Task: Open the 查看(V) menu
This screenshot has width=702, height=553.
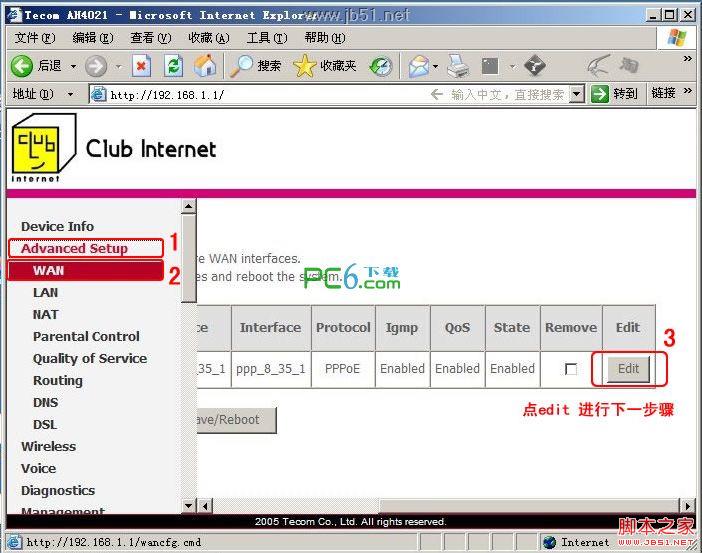Action: point(150,38)
